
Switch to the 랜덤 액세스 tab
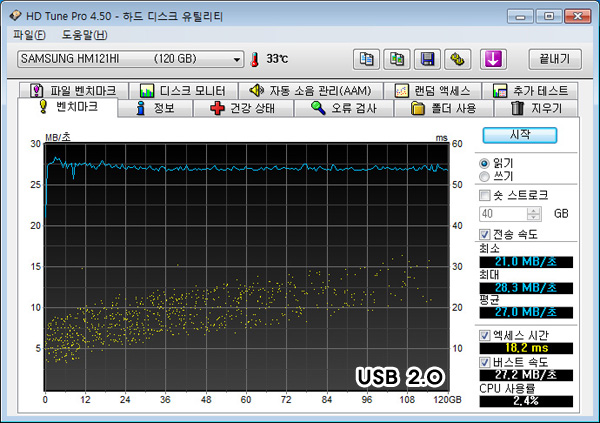[x=432, y=91]
